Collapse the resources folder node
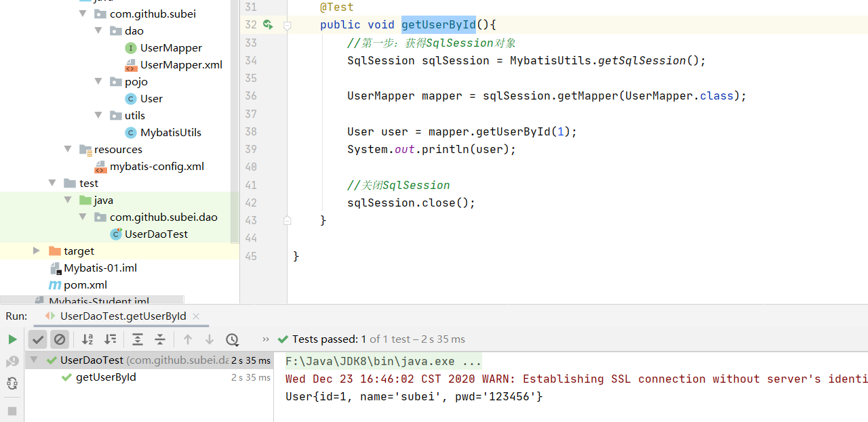The height and width of the screenshot is (422, 868). tap(67, 150)
